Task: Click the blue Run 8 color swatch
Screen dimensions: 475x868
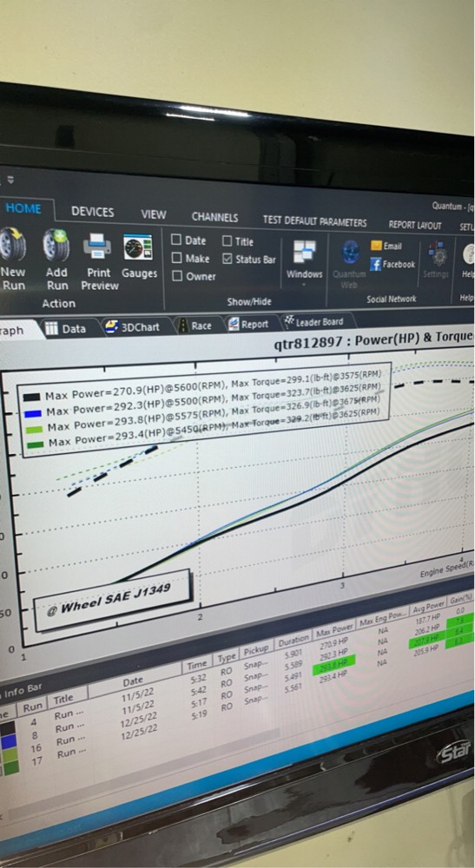Action: 9,740
